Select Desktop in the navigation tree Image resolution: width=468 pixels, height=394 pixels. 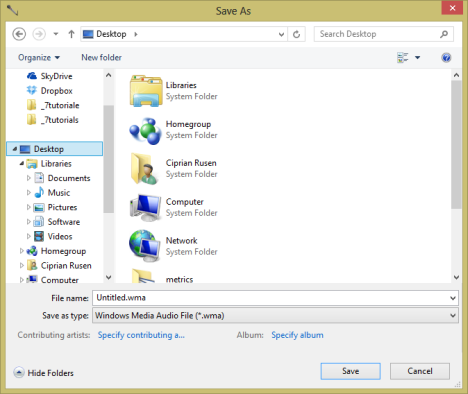click(54, 149)
